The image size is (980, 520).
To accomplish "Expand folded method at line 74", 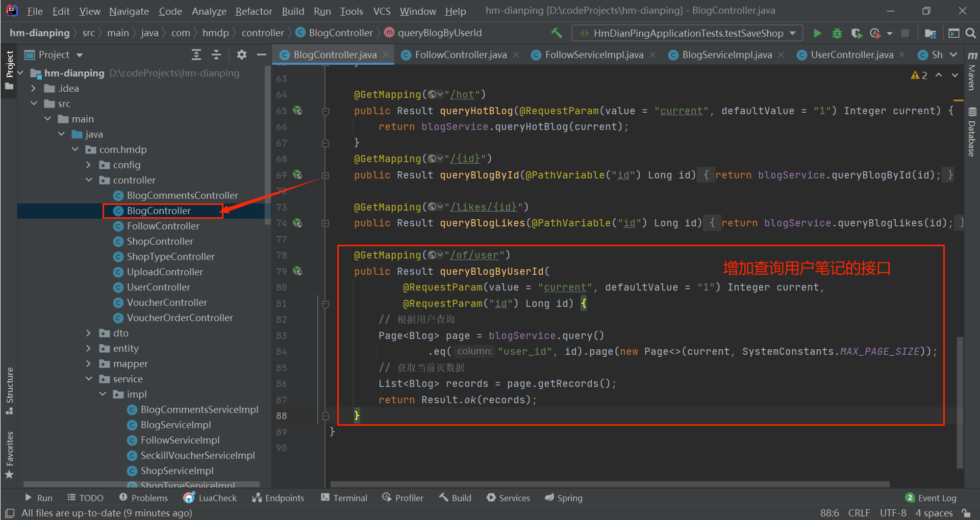I will [x=325, y=223].
